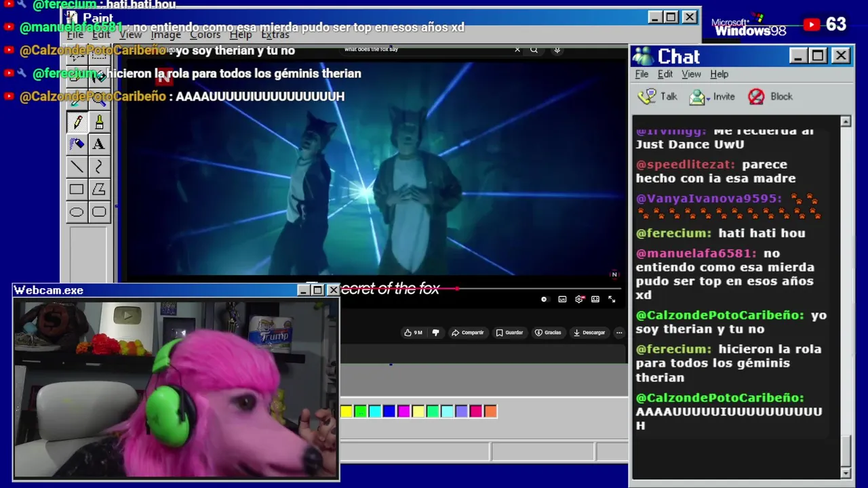Open the View menu in Chat
The height and width of the screenshot is (488, 868).
point(691,75)
